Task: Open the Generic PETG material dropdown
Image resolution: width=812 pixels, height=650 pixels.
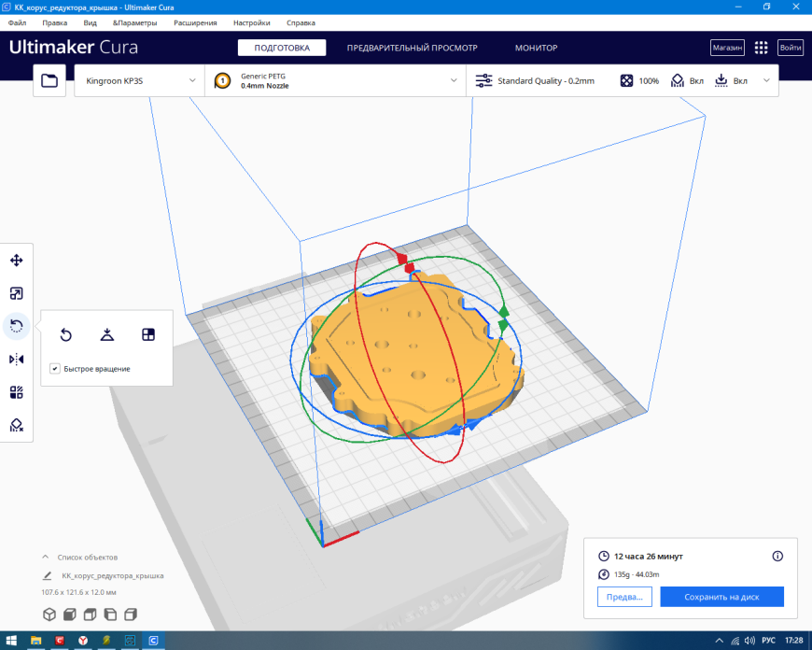Action: pyautogui.click(x=336, y=80)
